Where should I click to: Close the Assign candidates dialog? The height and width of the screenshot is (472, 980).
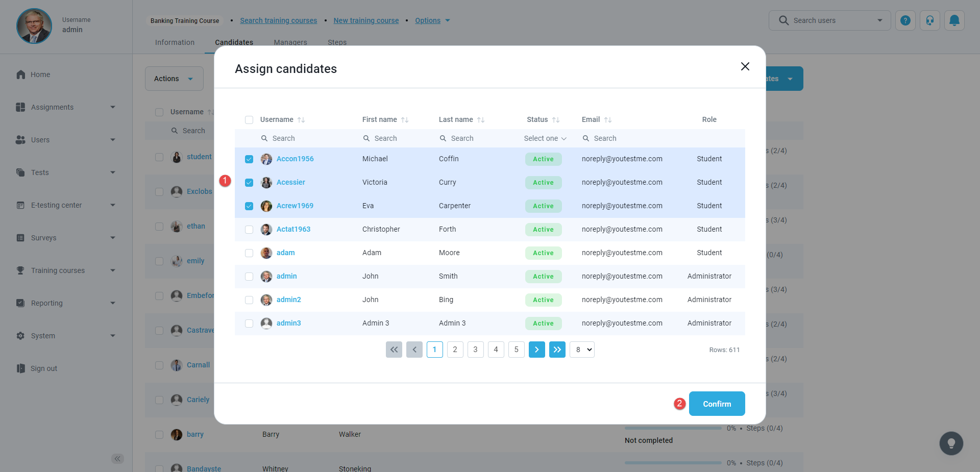click(745, 66)
